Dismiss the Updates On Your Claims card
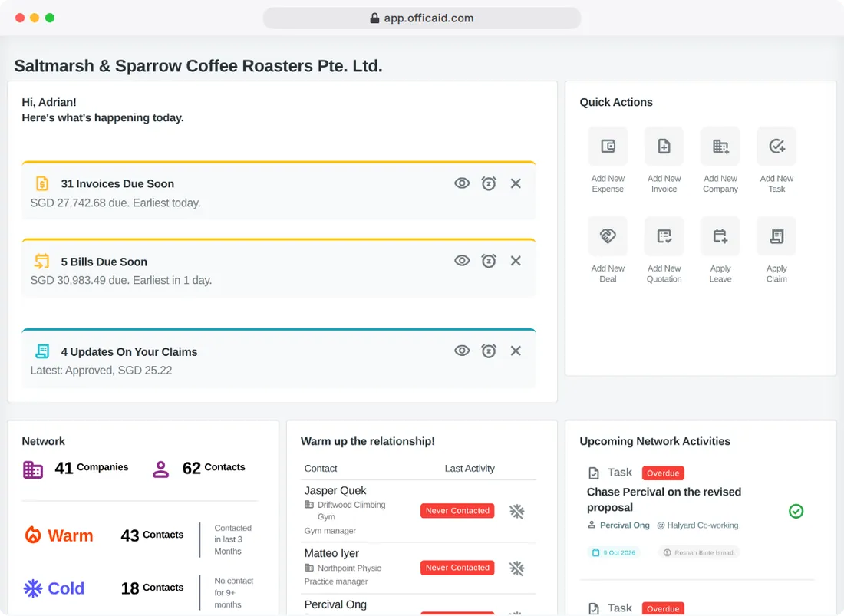844x616 pixels. click(x=516, y=351)
